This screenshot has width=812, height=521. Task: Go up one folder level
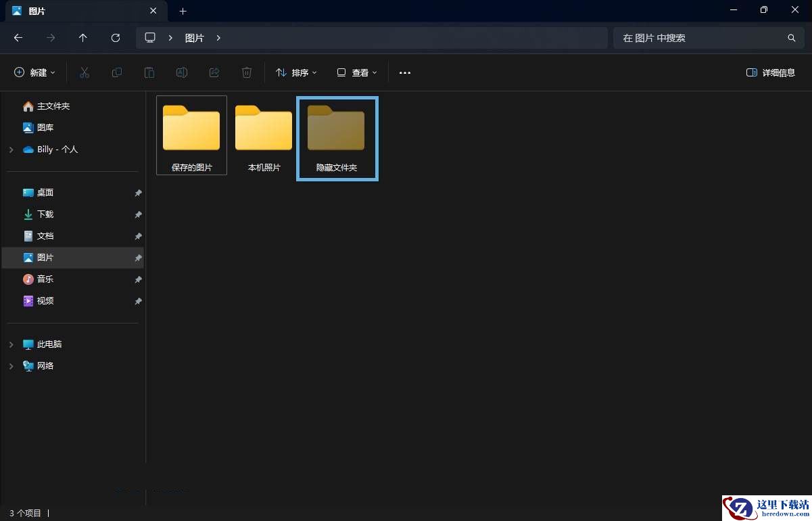click(x=83, y=38)
